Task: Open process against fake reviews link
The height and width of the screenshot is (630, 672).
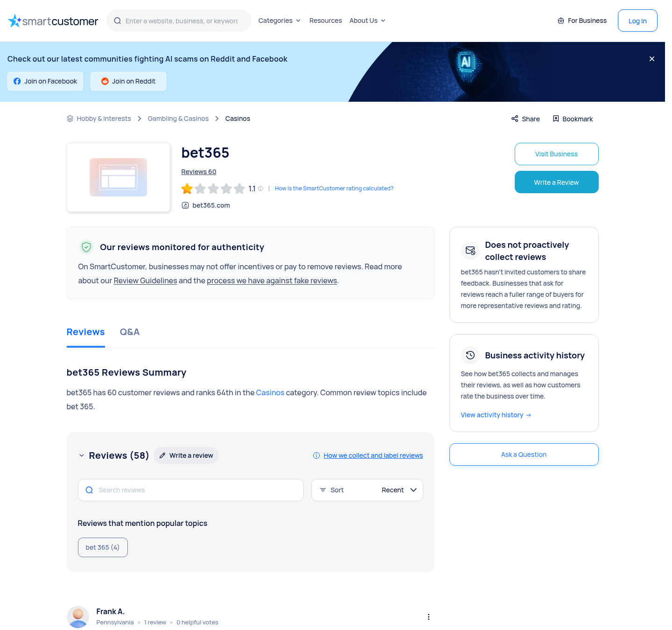Action: 272,280
